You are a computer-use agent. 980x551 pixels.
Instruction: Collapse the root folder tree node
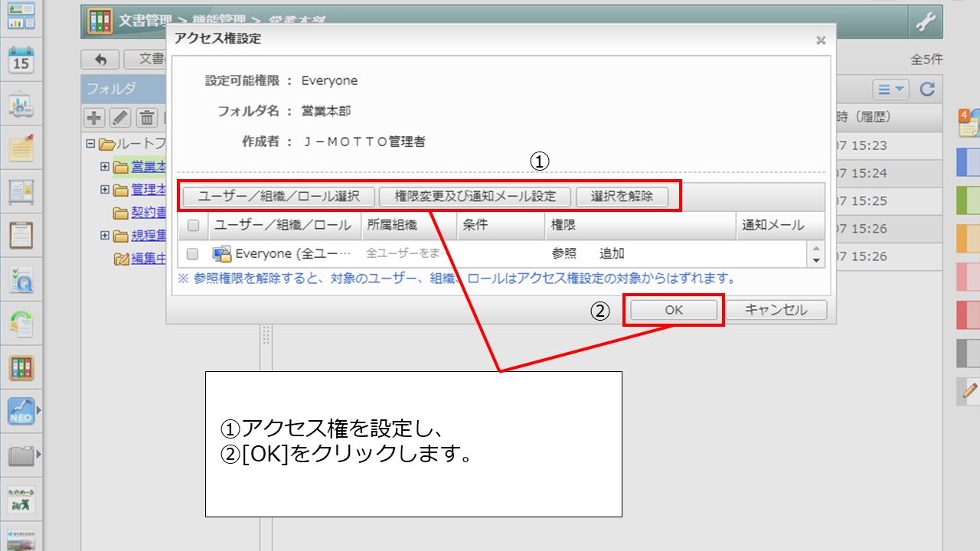tap(90, 143)
